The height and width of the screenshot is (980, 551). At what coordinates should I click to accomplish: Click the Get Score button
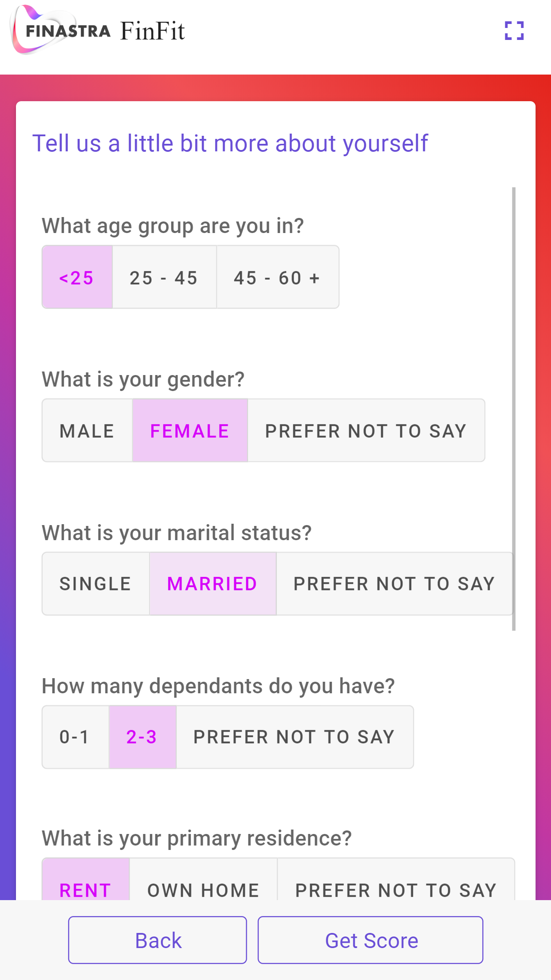370,940
